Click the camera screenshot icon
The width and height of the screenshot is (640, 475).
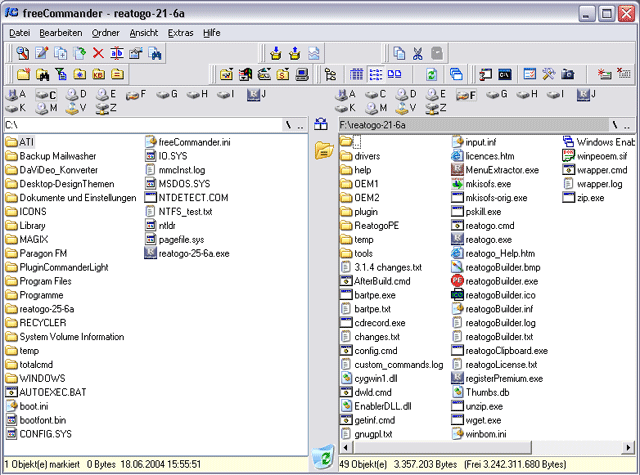point(567,75)
